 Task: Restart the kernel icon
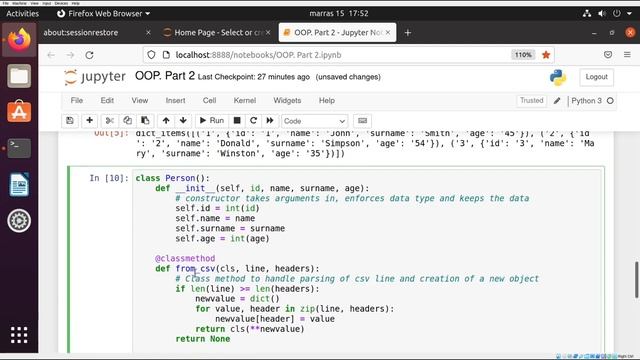coord(253,121)
